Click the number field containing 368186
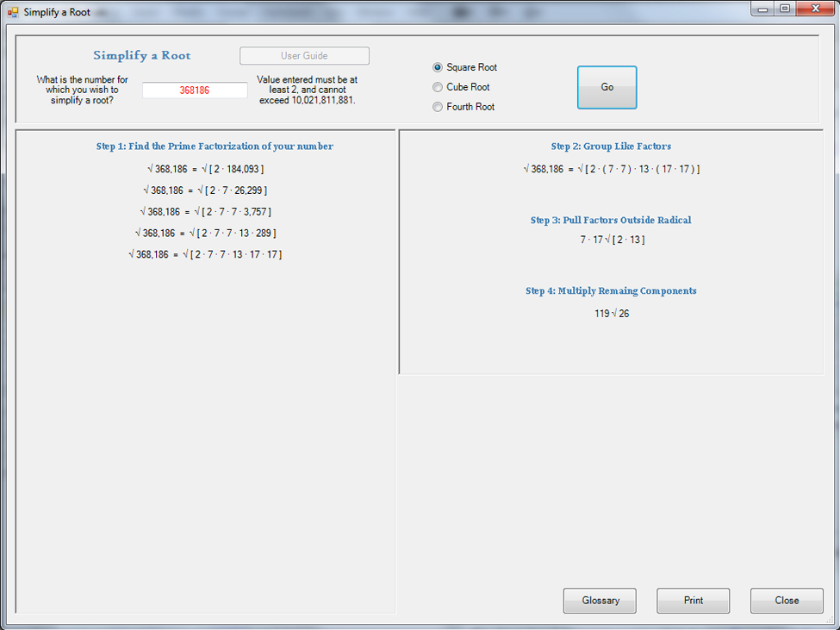 pyautogui.click(x=195, y=90)
